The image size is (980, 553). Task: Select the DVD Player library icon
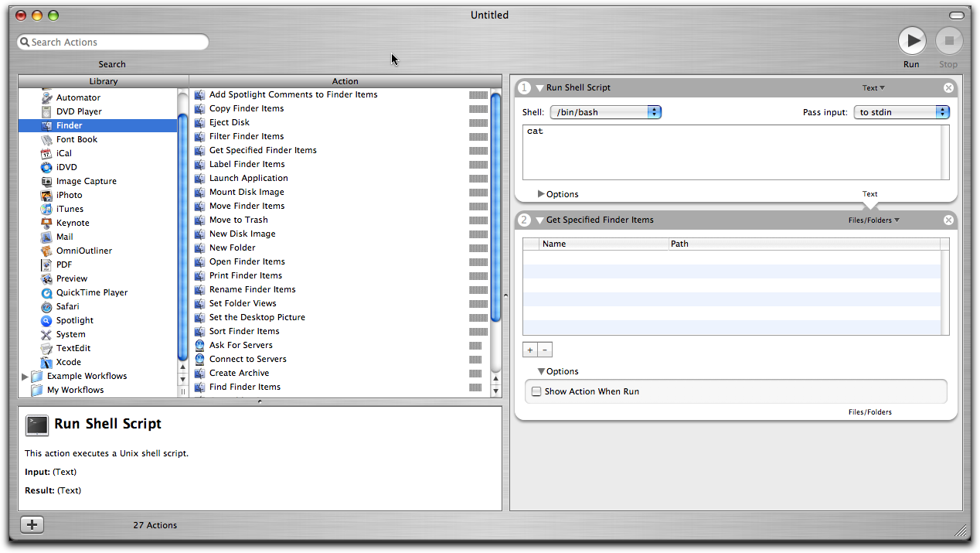point(46,111)
